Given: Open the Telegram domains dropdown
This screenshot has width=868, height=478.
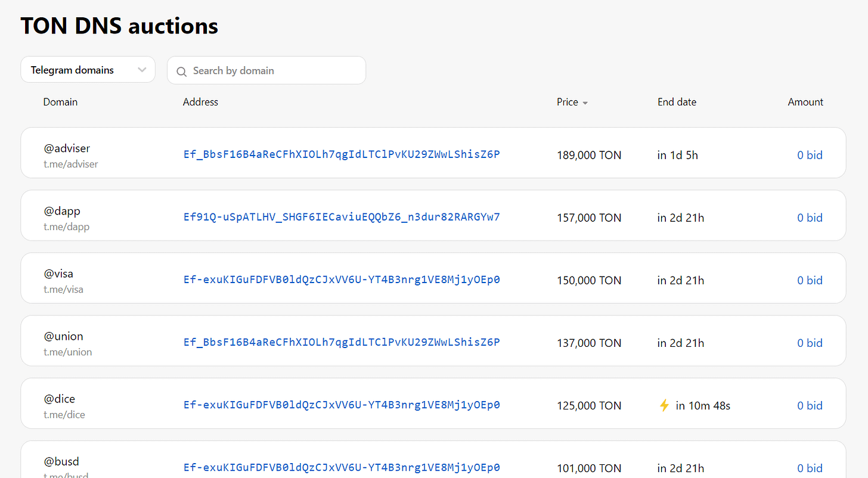Looking at the screenshot, I should (x=88, y=70).
